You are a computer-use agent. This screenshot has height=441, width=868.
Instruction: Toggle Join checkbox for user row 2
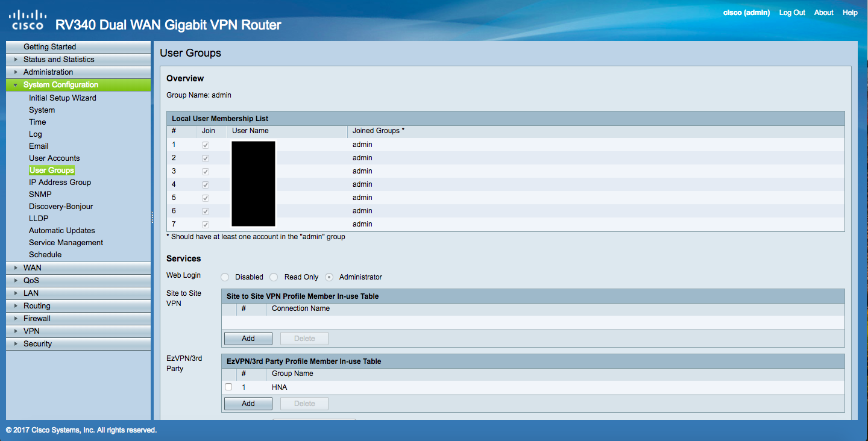coord(206,158)
